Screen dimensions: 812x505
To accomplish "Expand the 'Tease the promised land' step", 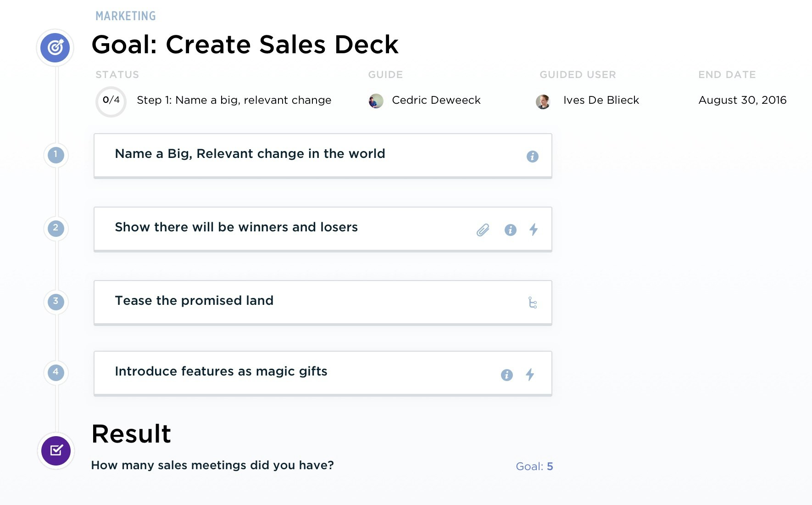I will coord(194,301).
